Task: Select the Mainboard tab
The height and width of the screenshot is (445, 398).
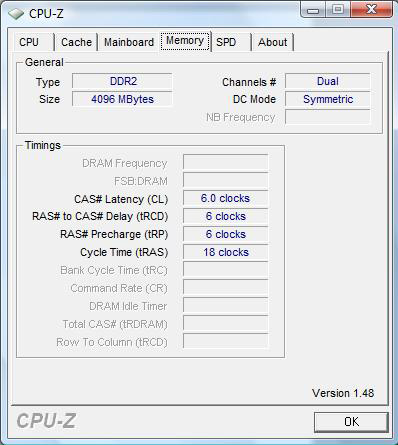Action: pos(129,42)
